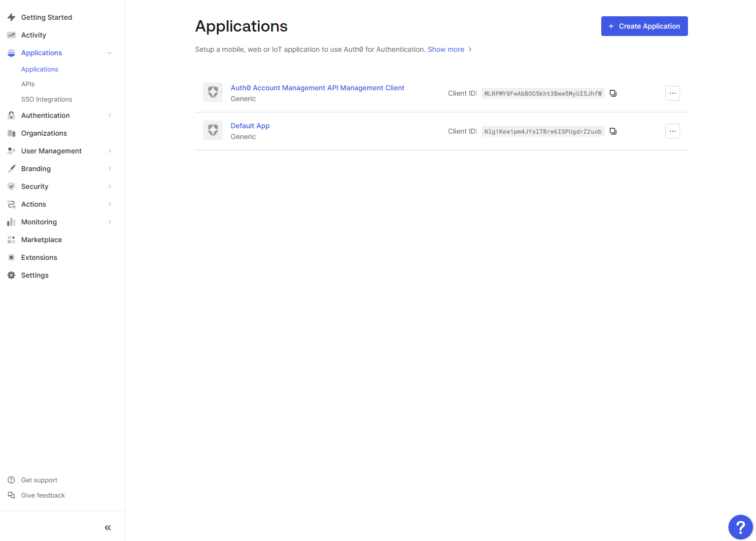Click the Show more link

pos(446,49)
